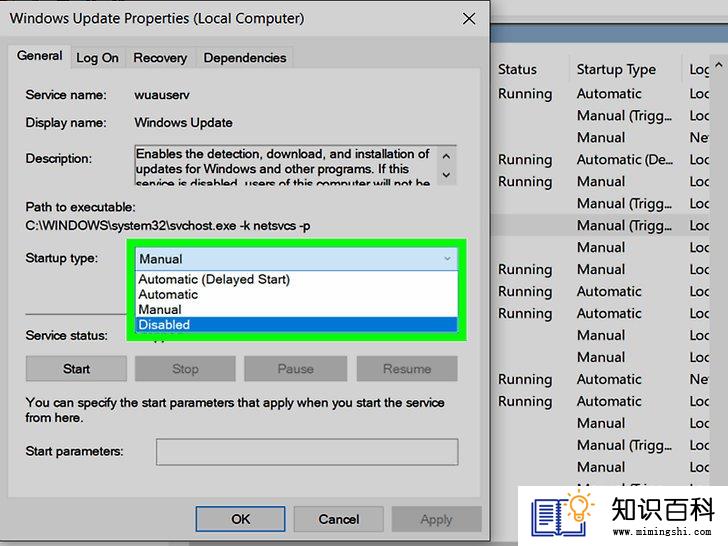Click the Resume service button

click(x=407, y=369)
